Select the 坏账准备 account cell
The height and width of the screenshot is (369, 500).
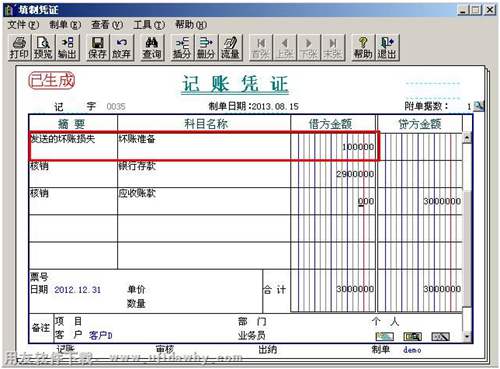coord(204,146)
